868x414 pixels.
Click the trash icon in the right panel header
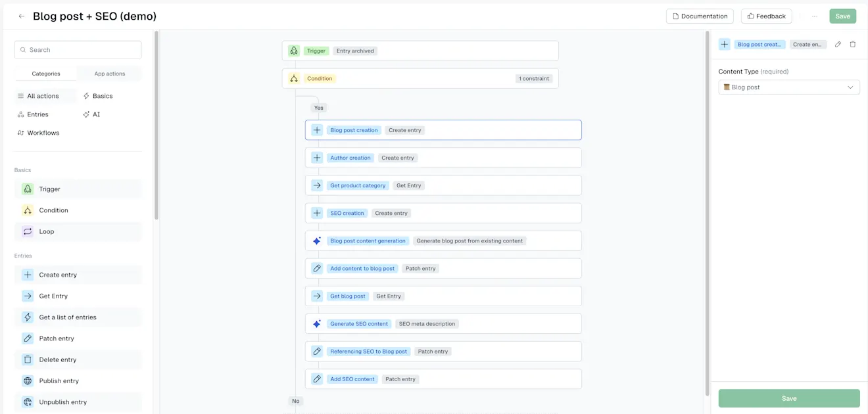click(852, 43)
